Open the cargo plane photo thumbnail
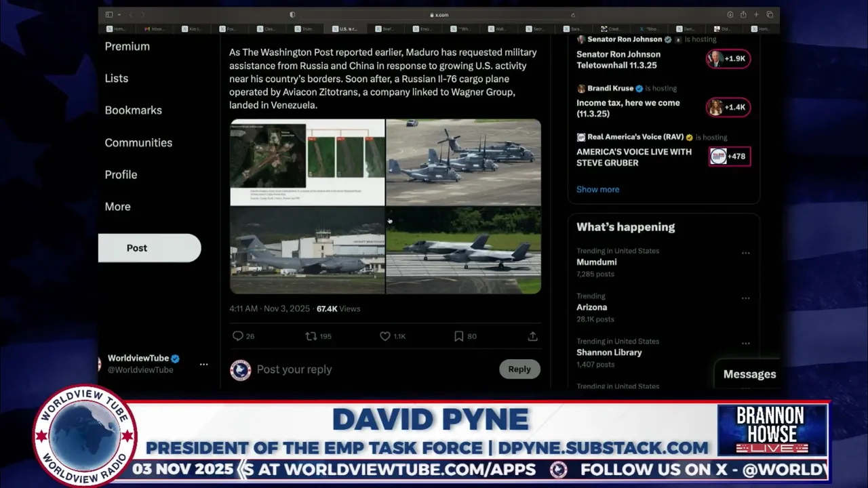 (x=307, y=250)
